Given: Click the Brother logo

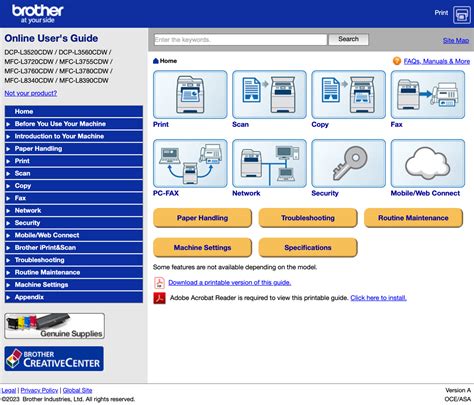Looking at the screenshot, I should coord(37,14).
